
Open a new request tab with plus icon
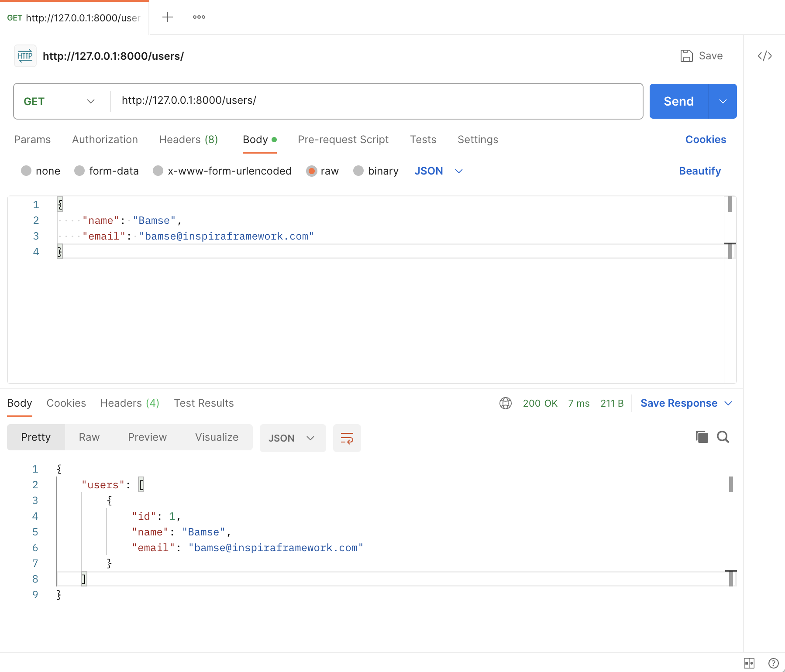tap(168, 17)
